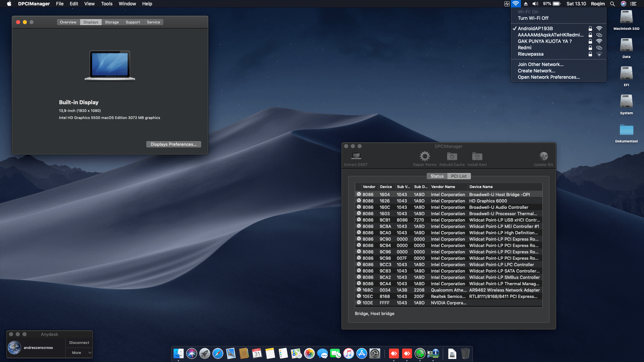
Task: Click the Vendor Name column header
Action: tap(448, 187)
